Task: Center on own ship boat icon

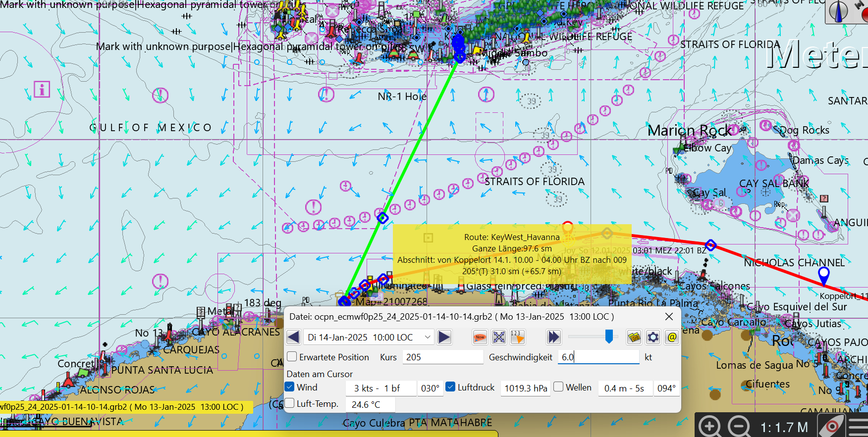Action: click(832, 427)
